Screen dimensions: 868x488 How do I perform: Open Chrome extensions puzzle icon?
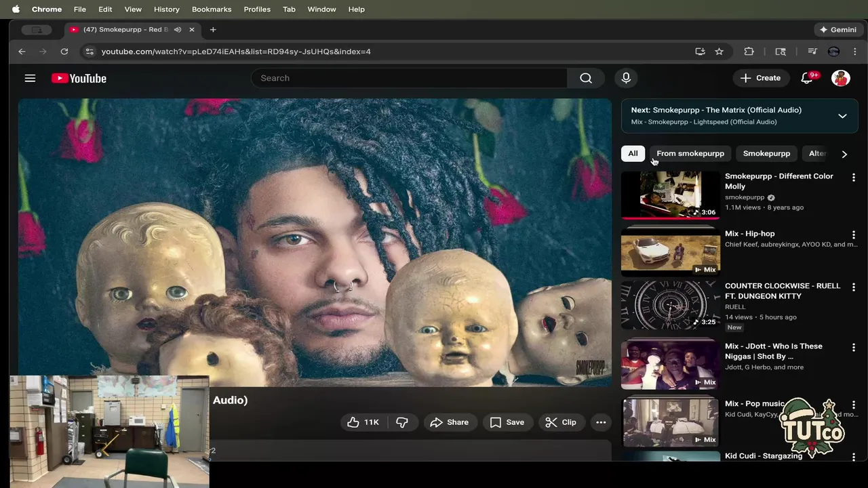(749, 52)
